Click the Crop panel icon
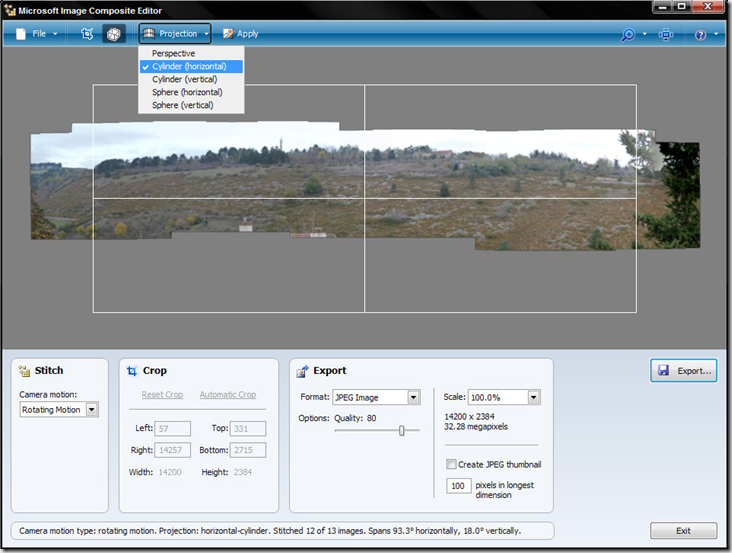 pyautogui.click(x=132, y=371)
